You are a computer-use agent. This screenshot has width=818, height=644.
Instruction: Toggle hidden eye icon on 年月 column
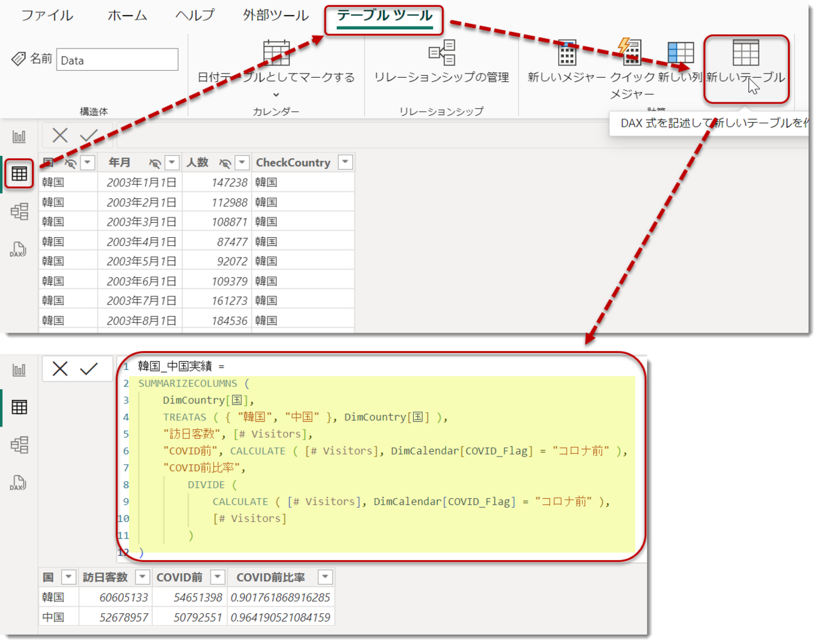pyautogui.click(x=155, y=163)
